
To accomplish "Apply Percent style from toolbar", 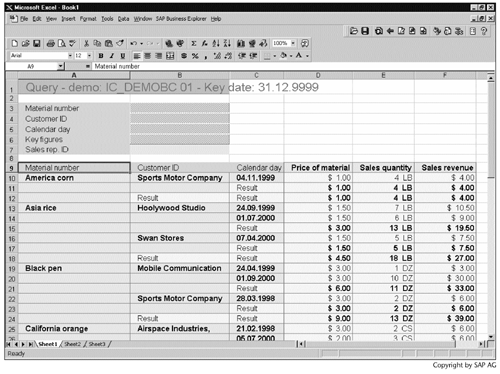I will click(195, 56).
